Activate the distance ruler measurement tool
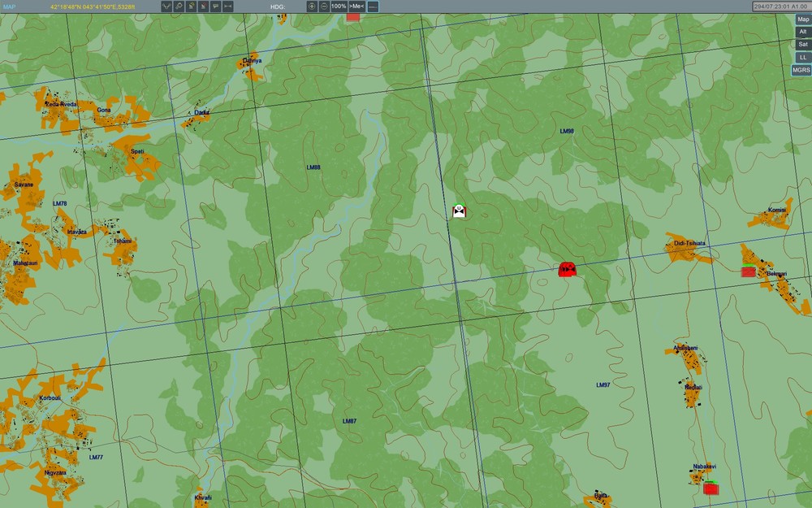The image size is (812, 508). [x=228, y=7]
